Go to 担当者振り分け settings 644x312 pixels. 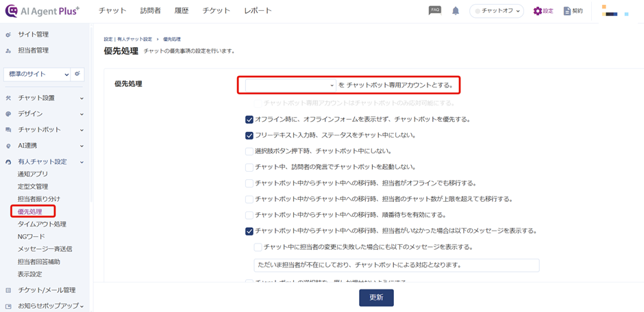39,199
